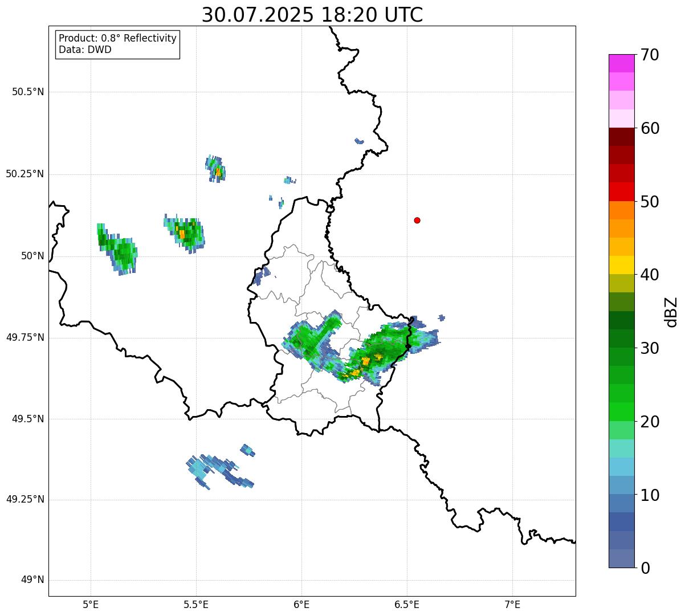Screen dimensions: 685x616
Task: Click the "Product: 0.8° Reflectivity" label
Action: click(118, 38)
